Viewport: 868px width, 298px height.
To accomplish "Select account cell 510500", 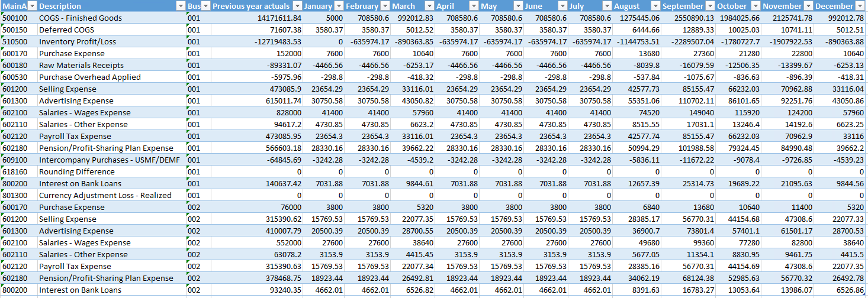I will pos(19,41).
